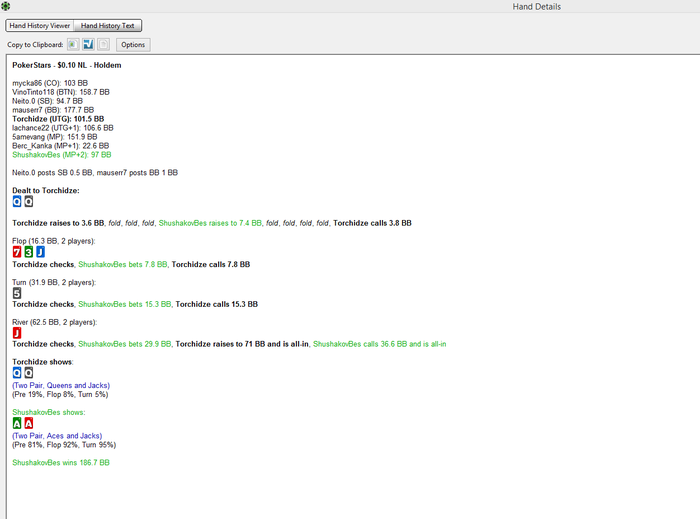Select player line 'lachance22 (UTG+1): 106.6 BB'
The height and width of the screenshot is (519, 700).
point(63,128)
